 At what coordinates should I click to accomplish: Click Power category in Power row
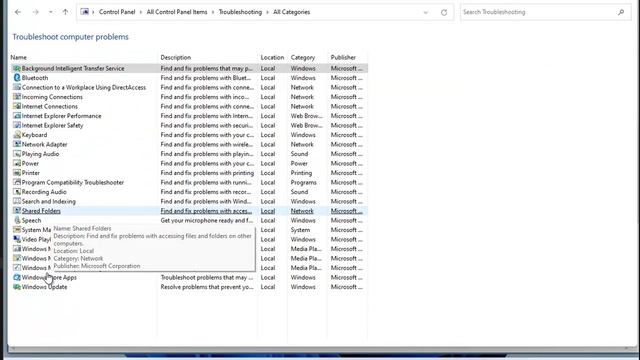(299, 163)
